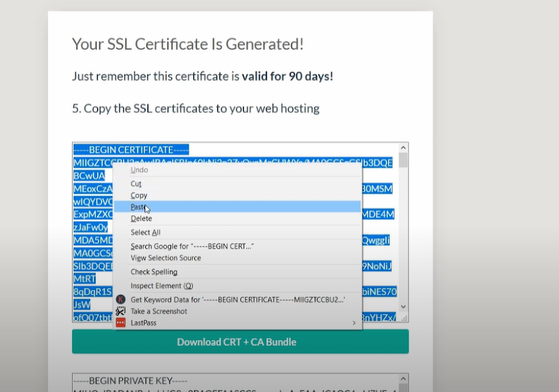The height and width of the screenshot is (392, 559).
Task: Click the 'BCwUA' certificate line
Action: tap(89, 175)
